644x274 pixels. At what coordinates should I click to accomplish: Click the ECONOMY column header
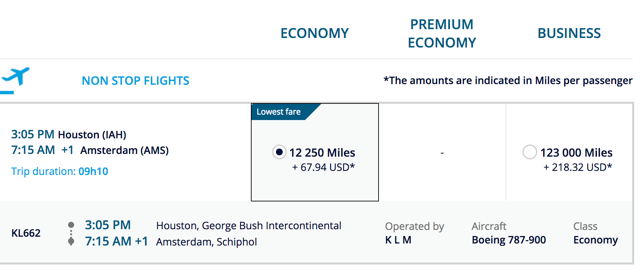(x=315, y=33)
